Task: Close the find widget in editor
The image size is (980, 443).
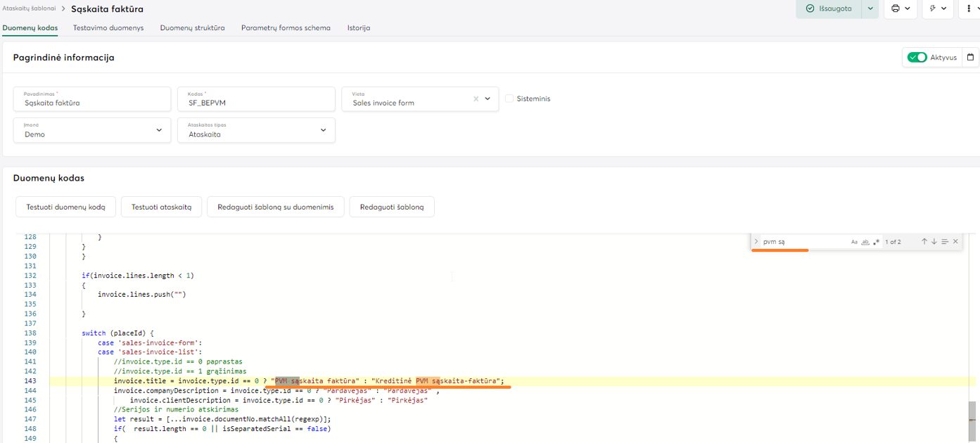Action: point(955,241)
